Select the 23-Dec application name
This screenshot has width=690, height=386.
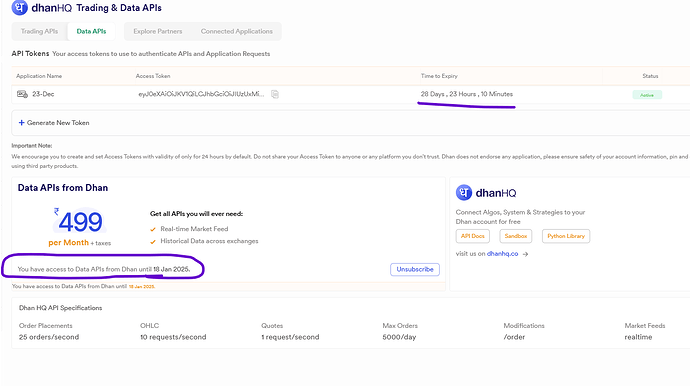(x=43, y=94)
